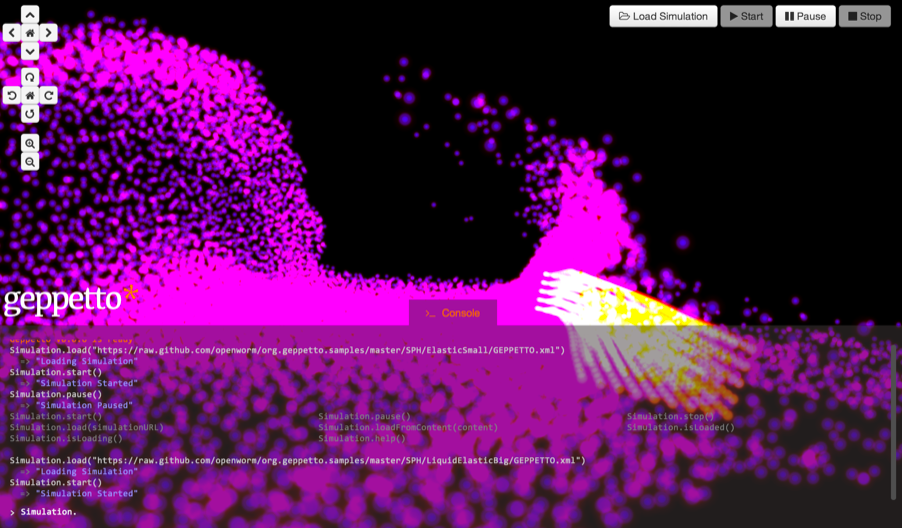Reset camera rotation with home icon
Screen dimensions: 902x528
[30, 96]
